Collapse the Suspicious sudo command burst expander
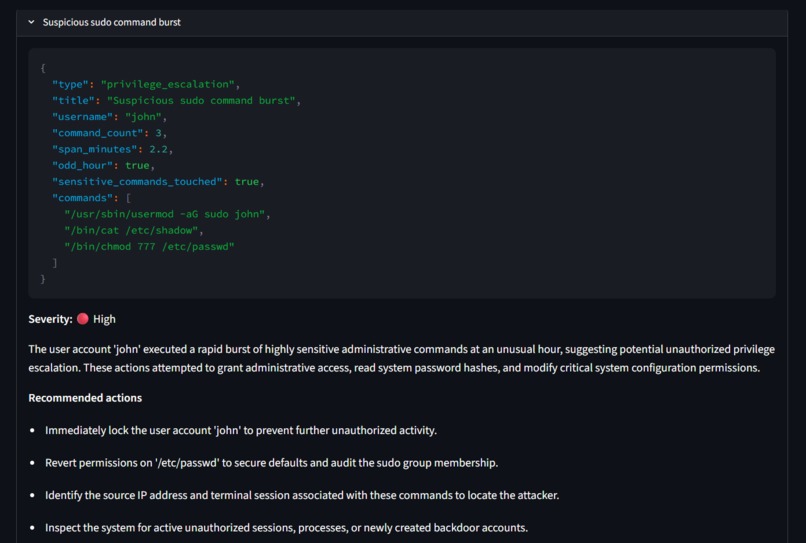The width and height of the screenshot is (806, 543). (31, 22)
